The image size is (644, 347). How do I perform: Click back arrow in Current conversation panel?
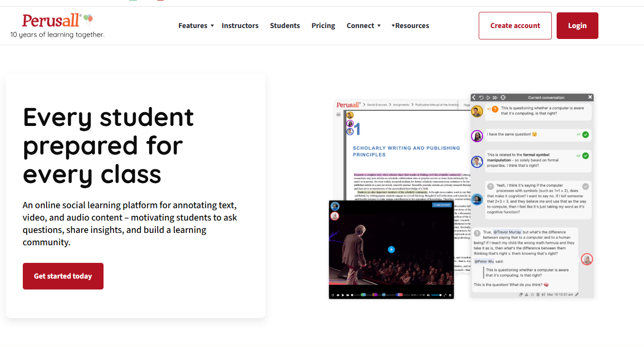click(474, 97)
